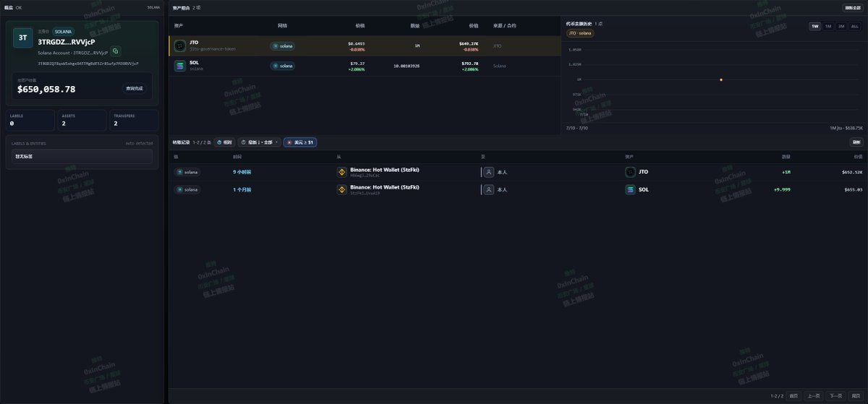Screen dimensions: 868x404
Task: Click the LABELS count card
Action: pos(30,121)
